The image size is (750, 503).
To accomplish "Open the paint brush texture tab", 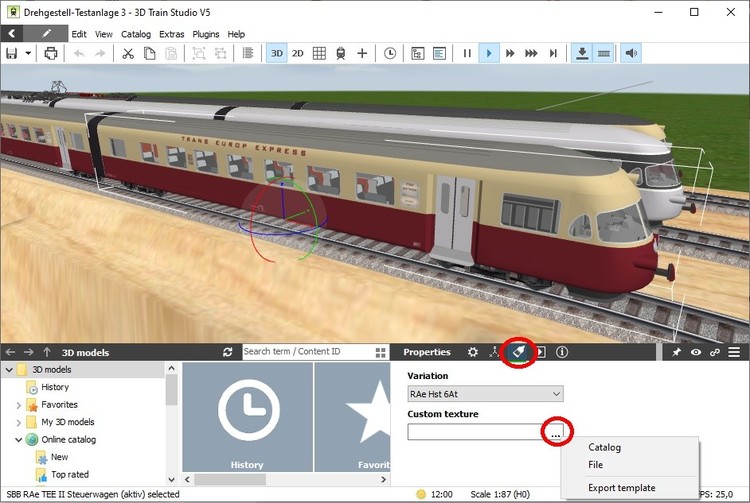I will click(518, 352).
